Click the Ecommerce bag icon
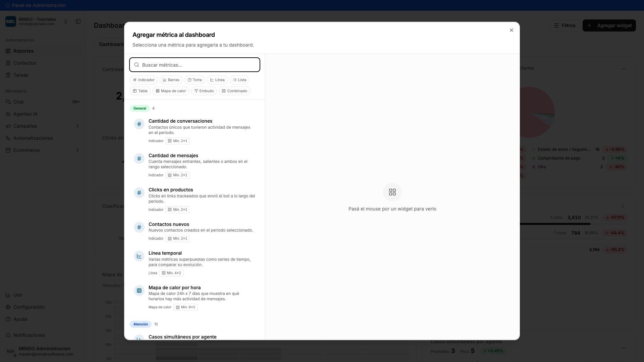Viewport: 644px width, 362px height. click(8, 150)
